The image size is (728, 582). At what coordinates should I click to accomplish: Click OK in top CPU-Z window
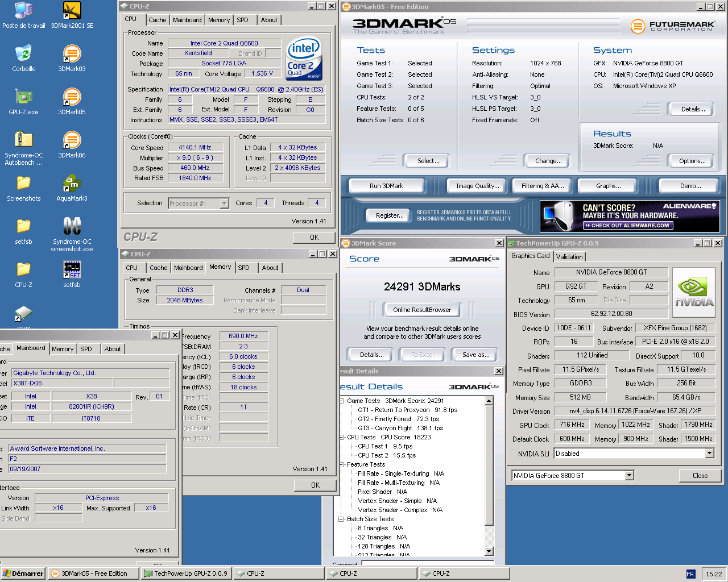tap(314, 238)
